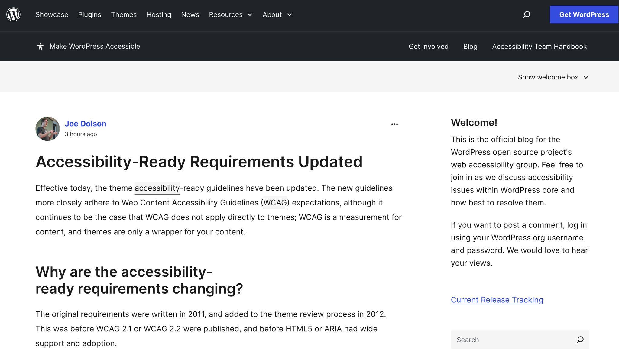
Task: Expand the Resources dropdown menu
Action: pyautogui.click(x=231, y=14)
